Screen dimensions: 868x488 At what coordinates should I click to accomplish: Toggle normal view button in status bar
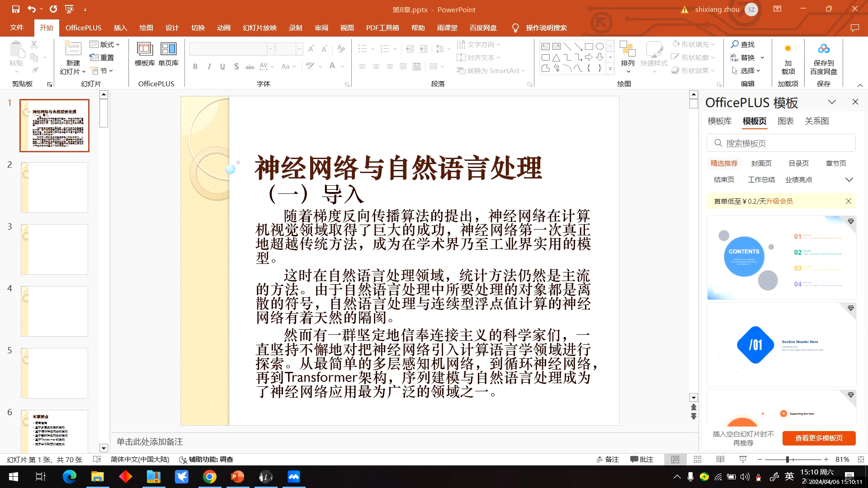point(675,459)
